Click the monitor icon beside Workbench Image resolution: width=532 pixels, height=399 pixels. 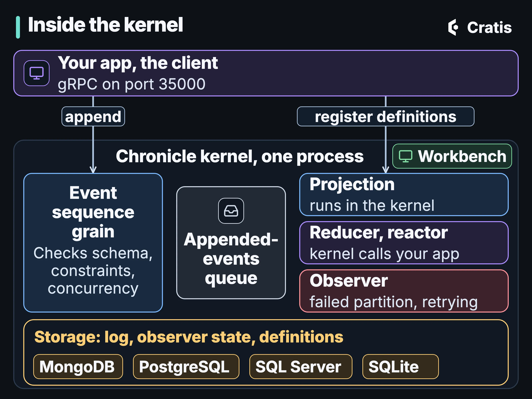coord(405,156)
